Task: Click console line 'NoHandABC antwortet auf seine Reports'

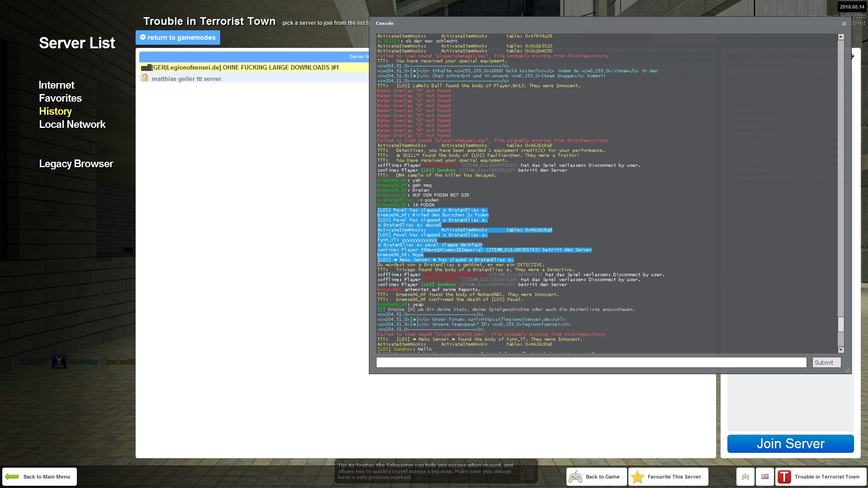Action: point(429,290)
